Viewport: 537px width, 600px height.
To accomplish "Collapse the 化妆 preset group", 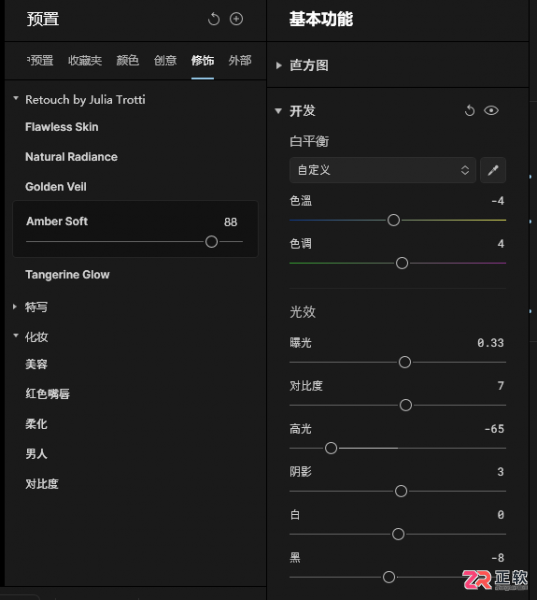I will click(x=16, y=336).
